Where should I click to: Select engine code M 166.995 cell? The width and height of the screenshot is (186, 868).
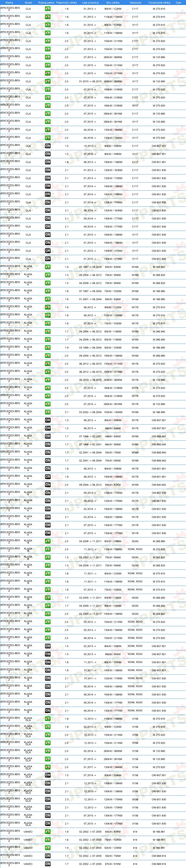159,412
